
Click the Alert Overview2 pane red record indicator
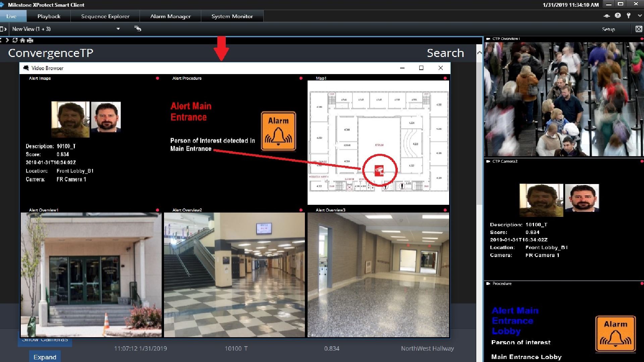point(301,210)
